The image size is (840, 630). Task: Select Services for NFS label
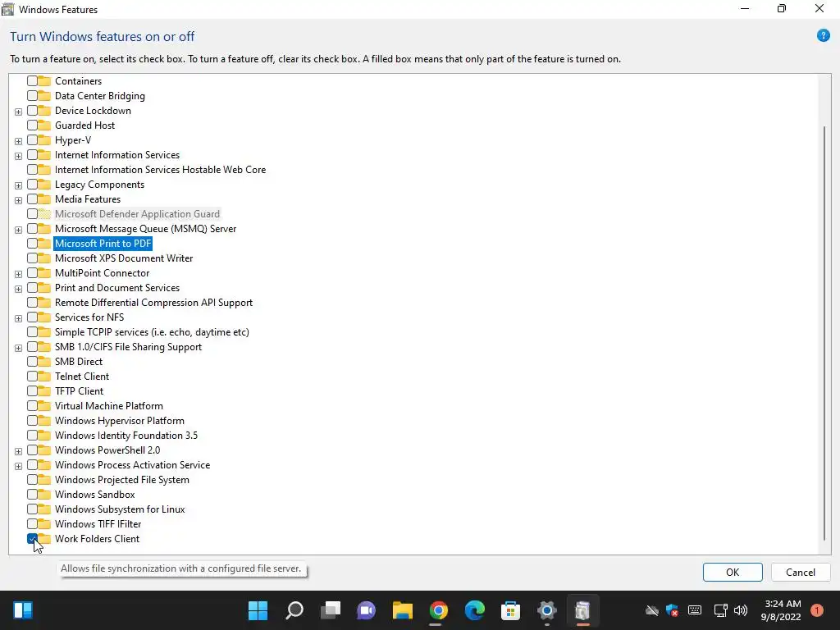[89, 317]
